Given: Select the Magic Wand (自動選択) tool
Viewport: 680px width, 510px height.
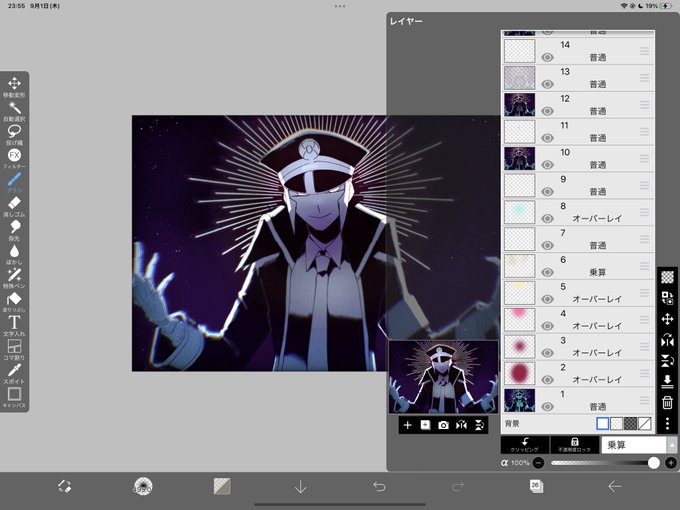Looking at the screenshot, I should (14, 111).
